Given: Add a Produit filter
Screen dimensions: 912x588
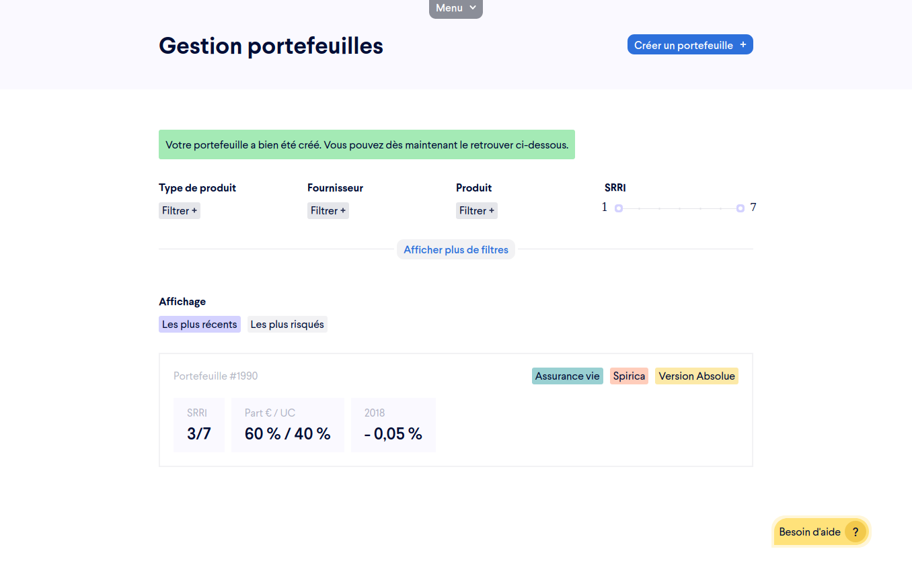Looking at the screenshot, I should (477, 211).
